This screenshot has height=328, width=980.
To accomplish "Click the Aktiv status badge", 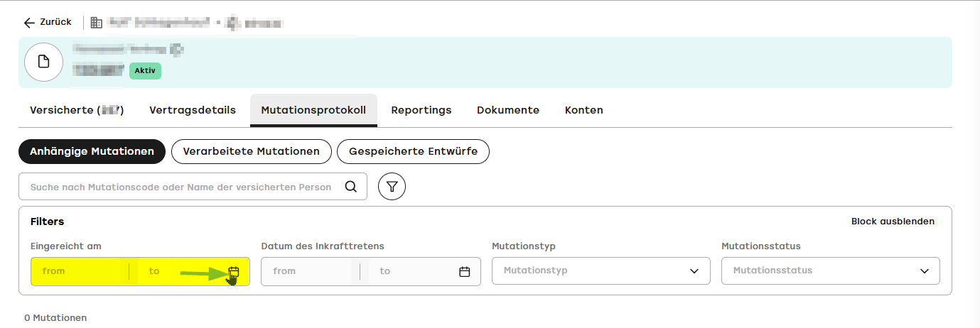I will pos(145,70).
